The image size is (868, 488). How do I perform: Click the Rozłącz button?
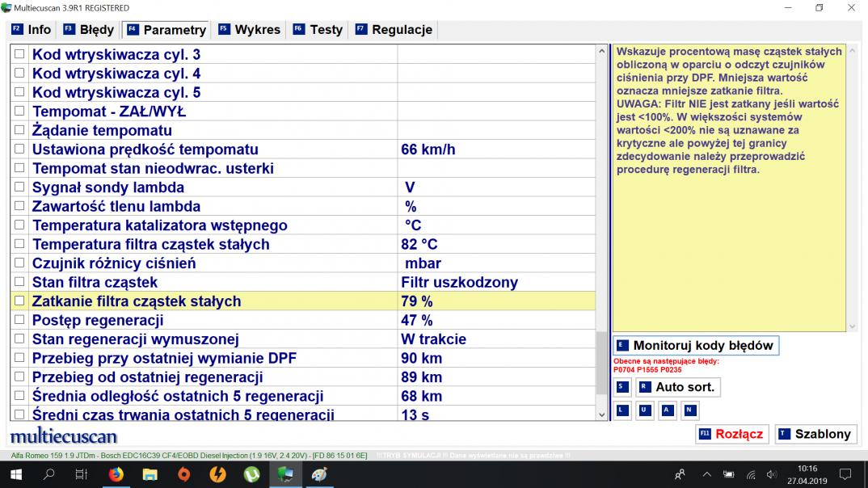point(731,434)
